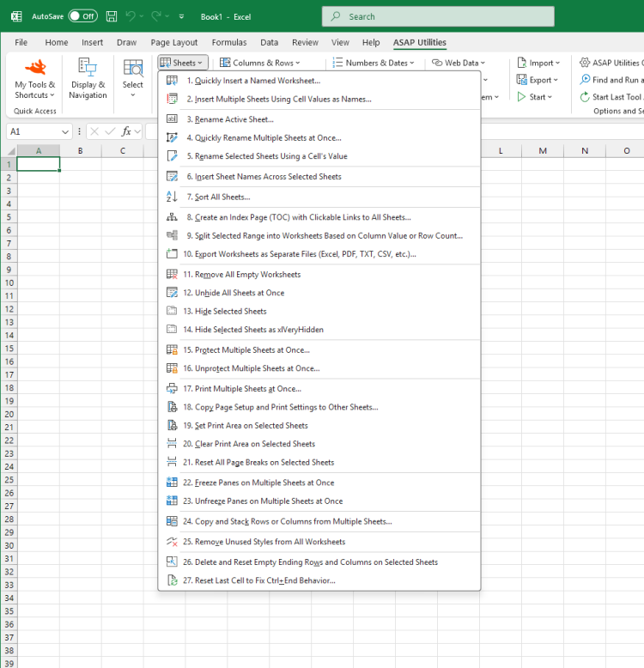
Task: Click the Sort All Sheets icon
Action: tap(172, 197)
